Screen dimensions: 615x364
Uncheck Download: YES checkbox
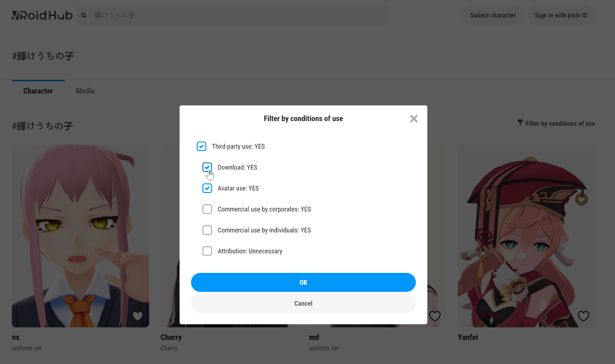pyautogui.click(x=207, y=167)
